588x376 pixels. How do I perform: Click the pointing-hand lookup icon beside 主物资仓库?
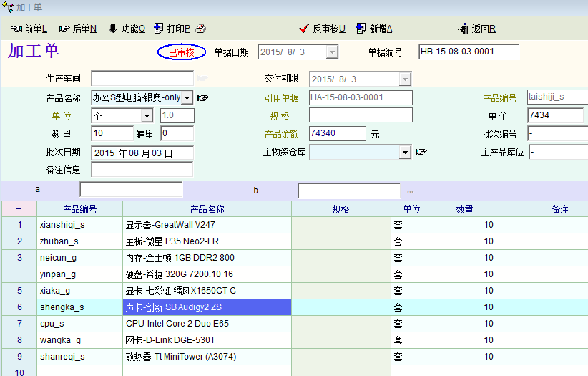[x=421, y=152]
